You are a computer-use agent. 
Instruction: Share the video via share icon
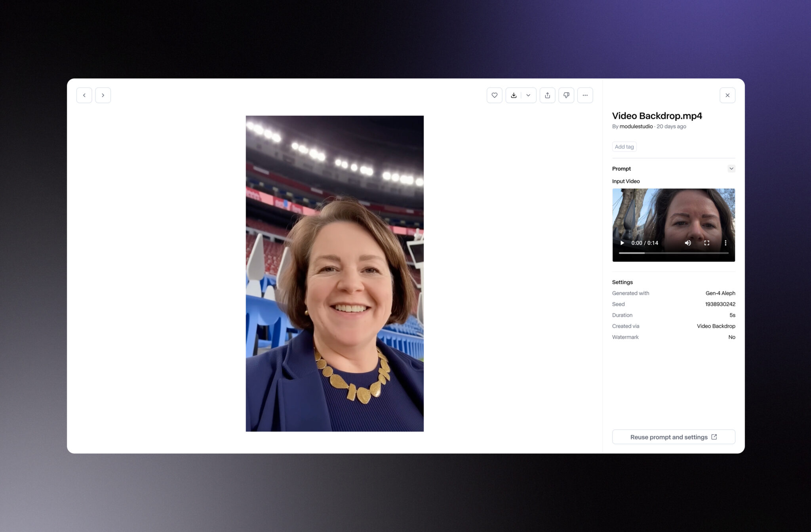click(x=547, y=95)
